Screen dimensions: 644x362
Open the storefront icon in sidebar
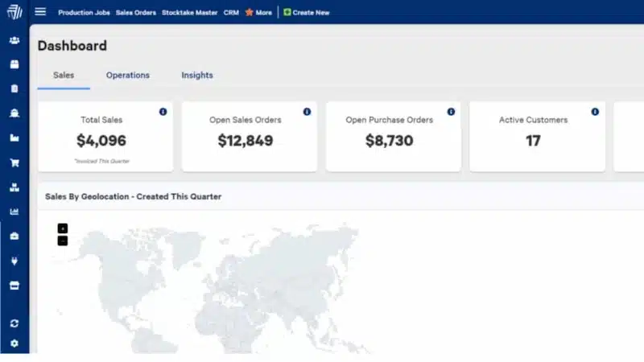coord(14,286)
